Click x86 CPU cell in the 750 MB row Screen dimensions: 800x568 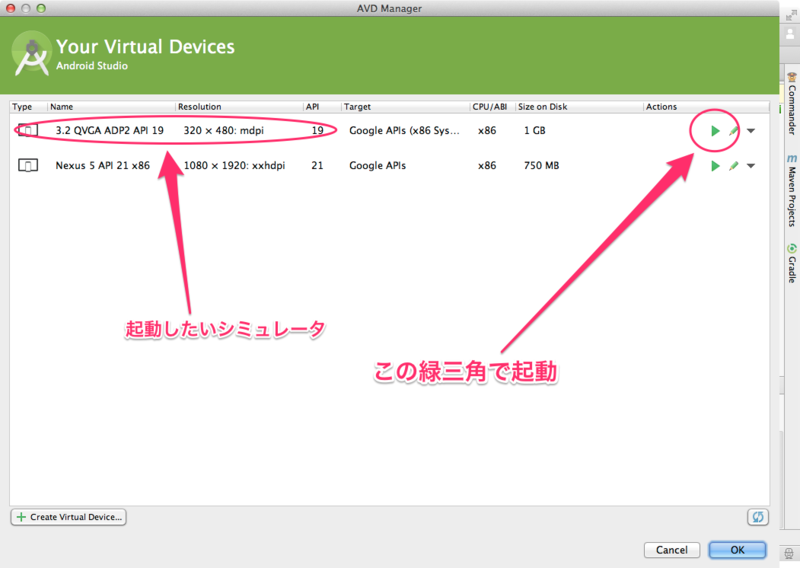[487, 165]
